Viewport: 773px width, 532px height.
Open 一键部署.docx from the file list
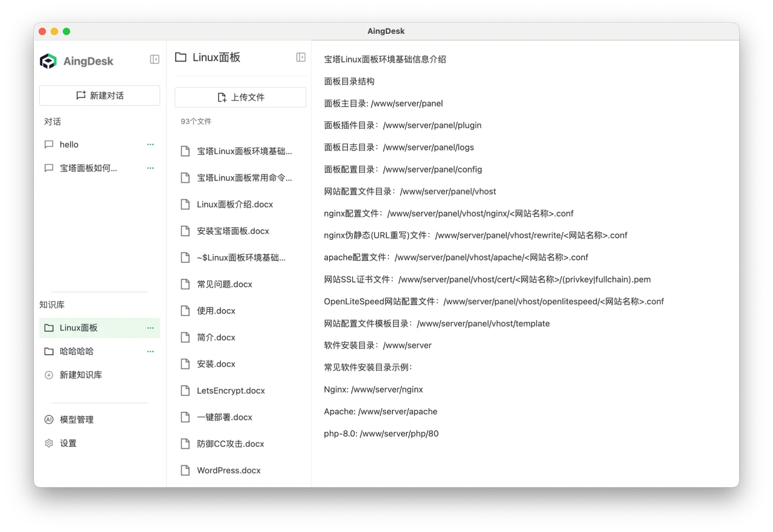tap(225, 417)
